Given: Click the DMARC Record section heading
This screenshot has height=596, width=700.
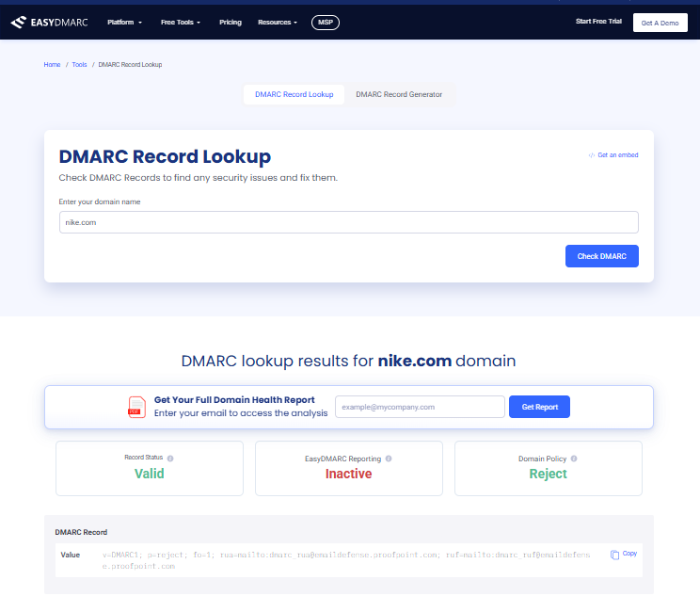Looking at the screenshot, I should tap(81, 533).
